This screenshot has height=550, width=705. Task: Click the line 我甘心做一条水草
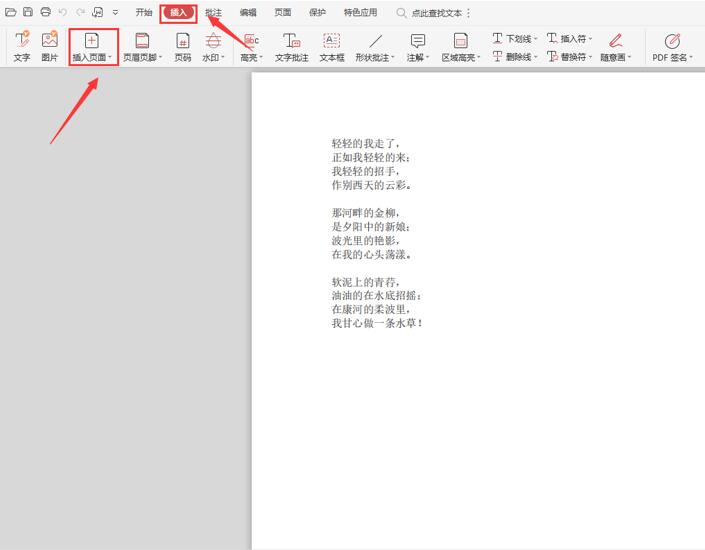tap(377, 323)
